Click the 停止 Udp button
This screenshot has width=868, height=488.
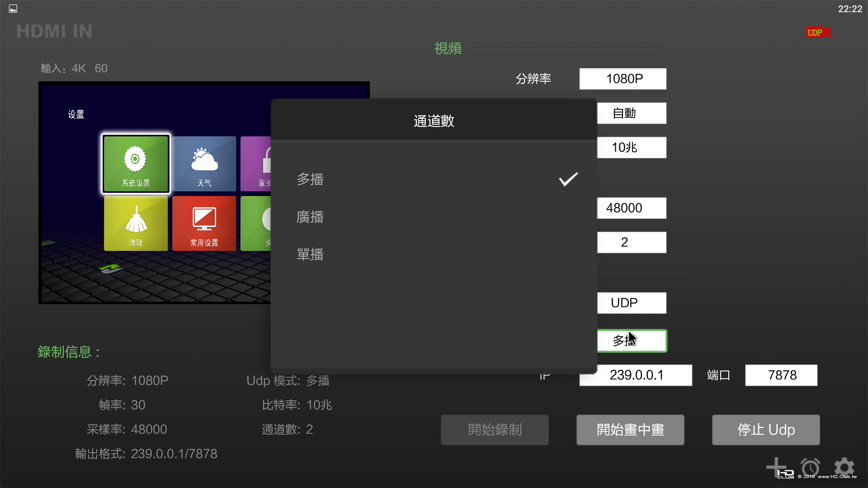click(766, 430)
